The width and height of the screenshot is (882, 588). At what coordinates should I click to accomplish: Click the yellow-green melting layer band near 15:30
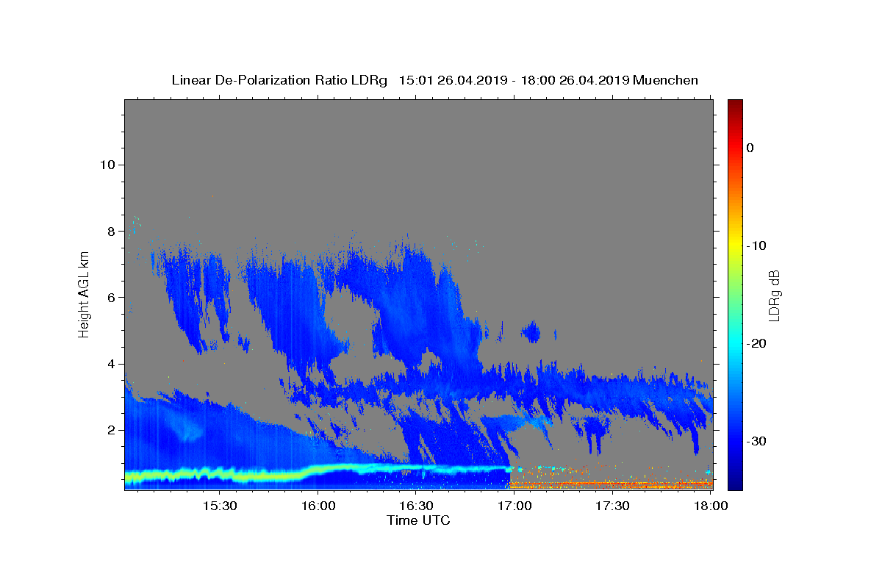[220, 474]
